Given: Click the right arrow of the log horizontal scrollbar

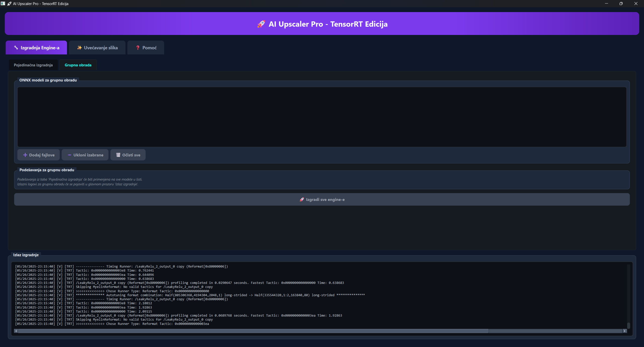Looking at the screenshot, I should pyautogui.click(x=625, y=331).
